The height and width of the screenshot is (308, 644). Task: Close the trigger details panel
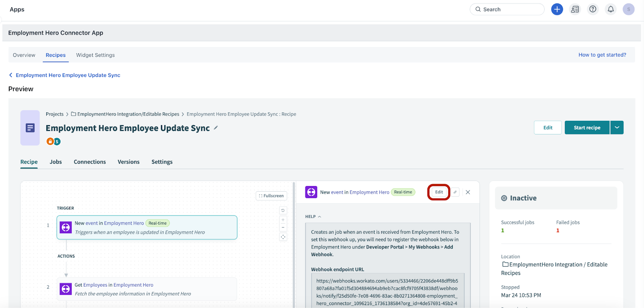click(x=468, y=192)
